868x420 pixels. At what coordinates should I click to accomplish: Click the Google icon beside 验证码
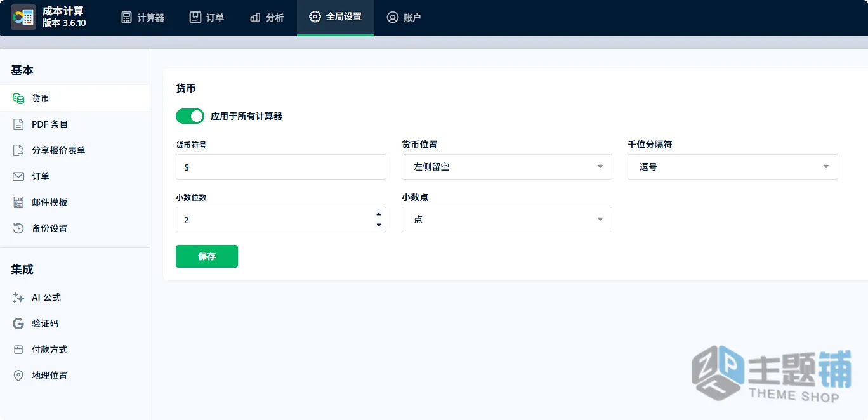[x=18, y=324]
